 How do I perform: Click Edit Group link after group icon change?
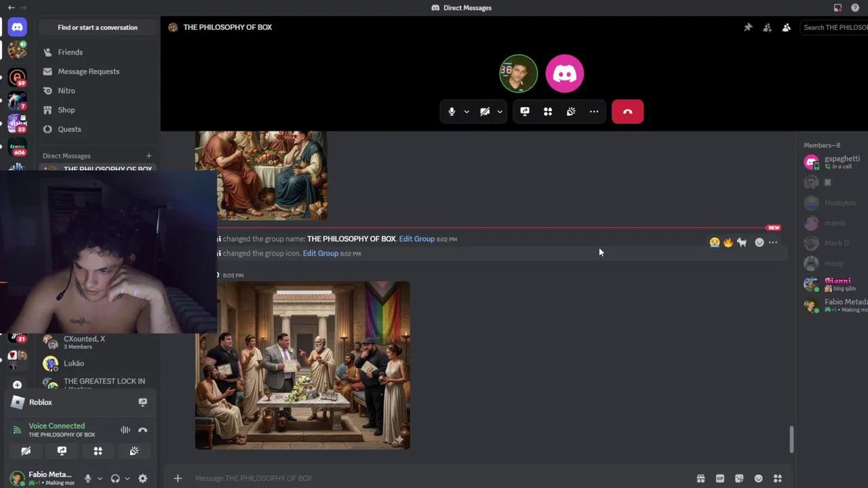(x=320, y=253)
